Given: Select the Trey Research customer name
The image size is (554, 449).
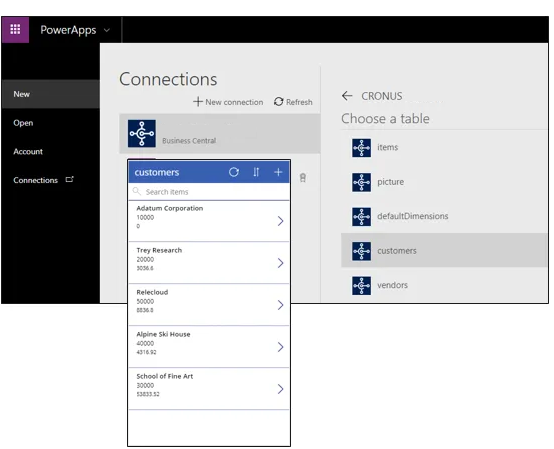Looking at the screenshot, I should point(159,250).
